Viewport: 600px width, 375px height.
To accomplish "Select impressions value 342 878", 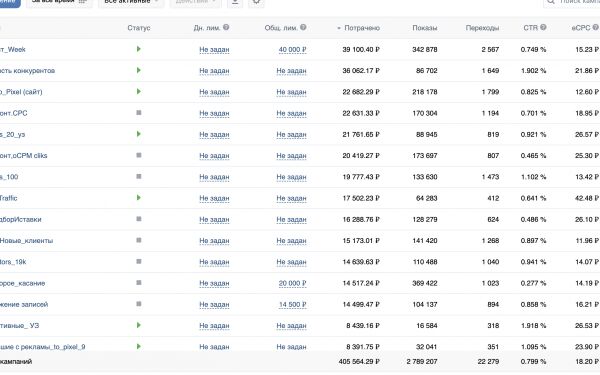I will coord(425,49).
